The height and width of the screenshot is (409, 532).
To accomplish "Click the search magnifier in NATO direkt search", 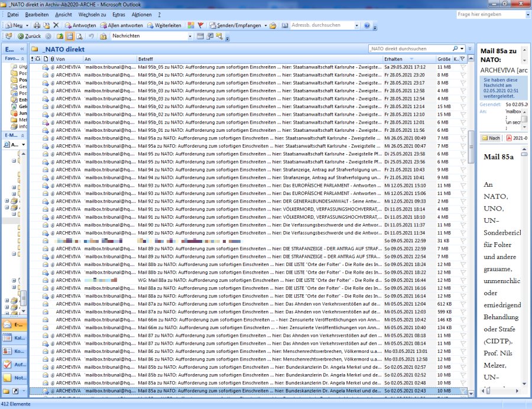I will (455, 48).
